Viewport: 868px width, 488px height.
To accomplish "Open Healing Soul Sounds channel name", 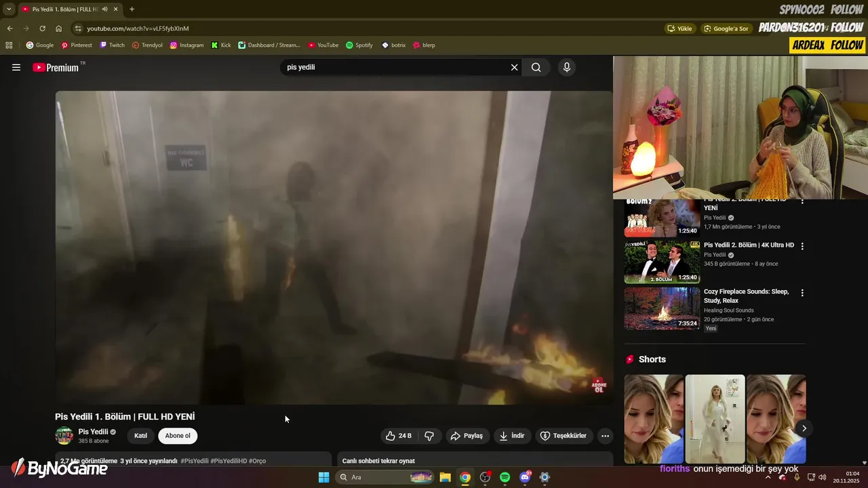I will pyautogui.click(x=728, y=310).
